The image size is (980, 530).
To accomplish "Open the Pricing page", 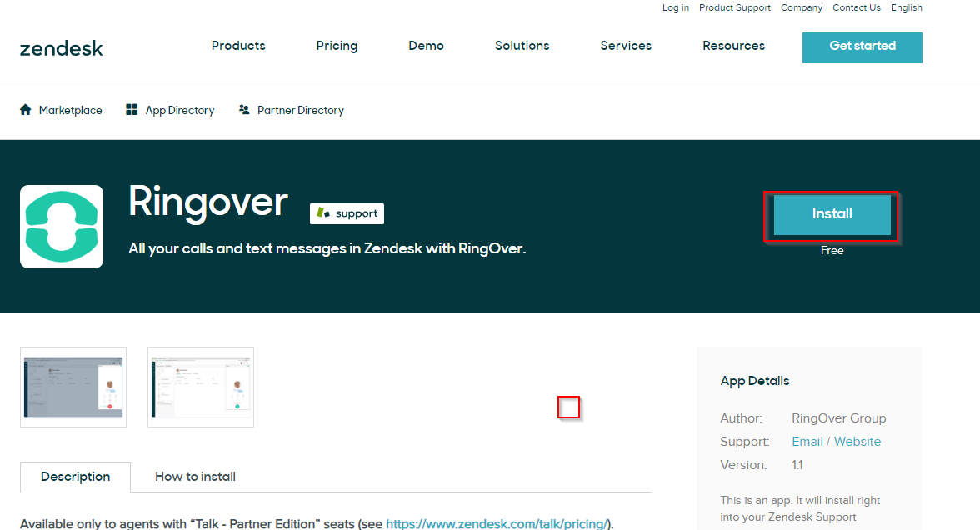I will tap(337, 46).
